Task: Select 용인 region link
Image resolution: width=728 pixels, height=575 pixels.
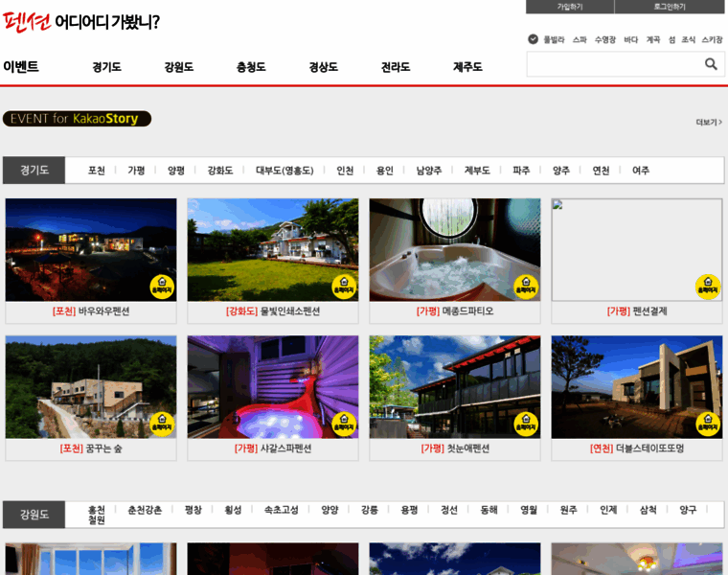Action: coord(385,171)
